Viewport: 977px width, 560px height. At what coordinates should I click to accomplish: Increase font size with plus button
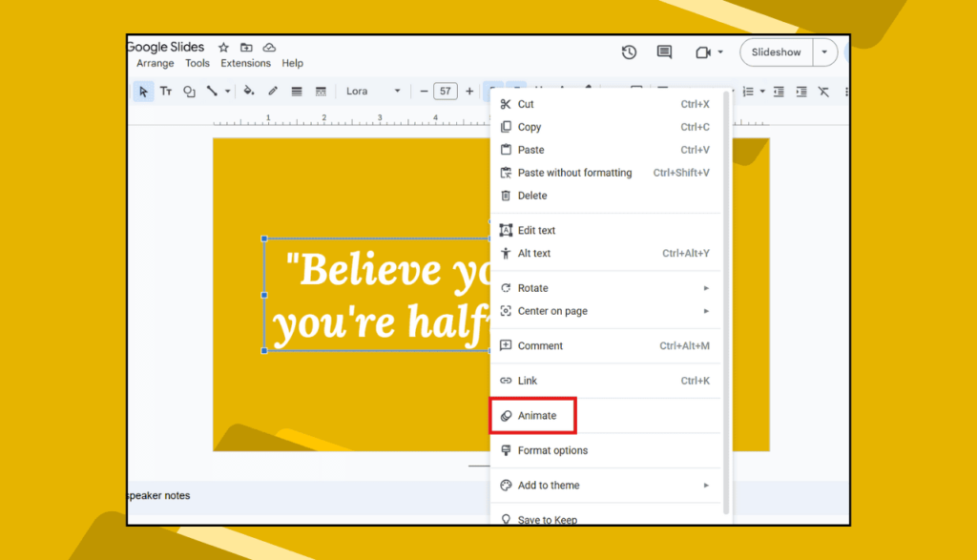pyautogui.click(x=469, y=92)
